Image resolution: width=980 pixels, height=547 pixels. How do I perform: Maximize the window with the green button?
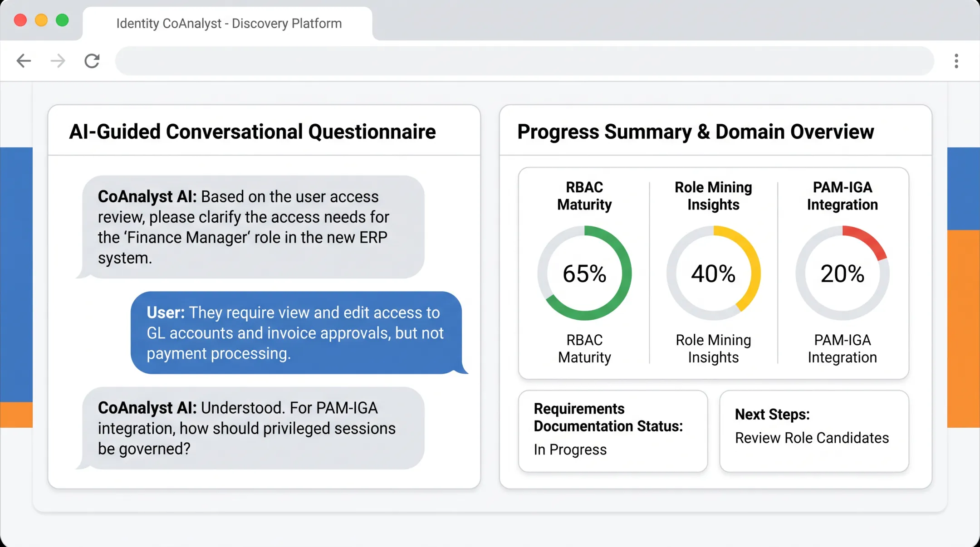pos(62,20)
